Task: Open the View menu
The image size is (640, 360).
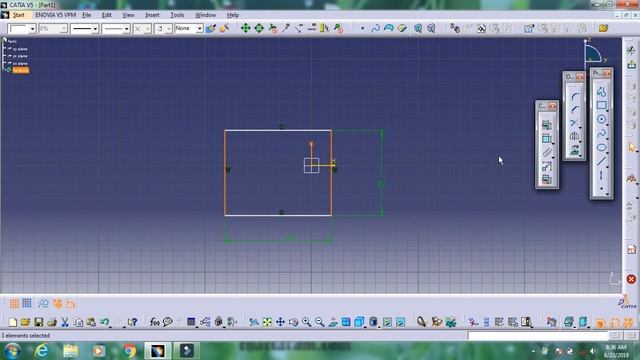Action: pos(128,15)
